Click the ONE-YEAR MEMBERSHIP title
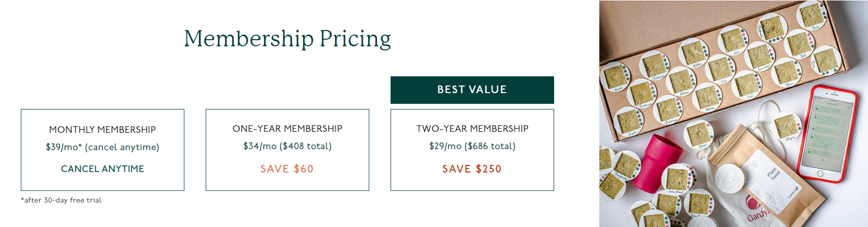This screenshot has height=227, width=868. [x=287, y=129]
